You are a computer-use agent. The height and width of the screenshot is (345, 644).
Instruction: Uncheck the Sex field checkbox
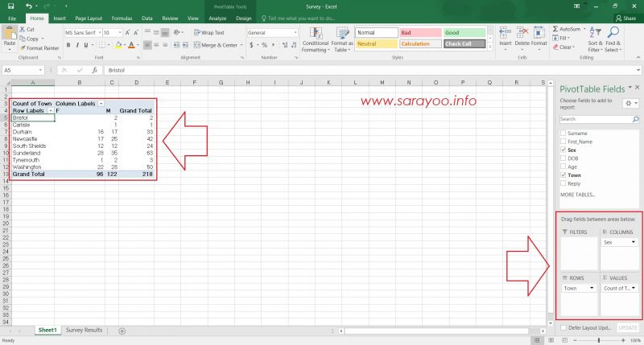pyautogui.click(x=563, y=150)
